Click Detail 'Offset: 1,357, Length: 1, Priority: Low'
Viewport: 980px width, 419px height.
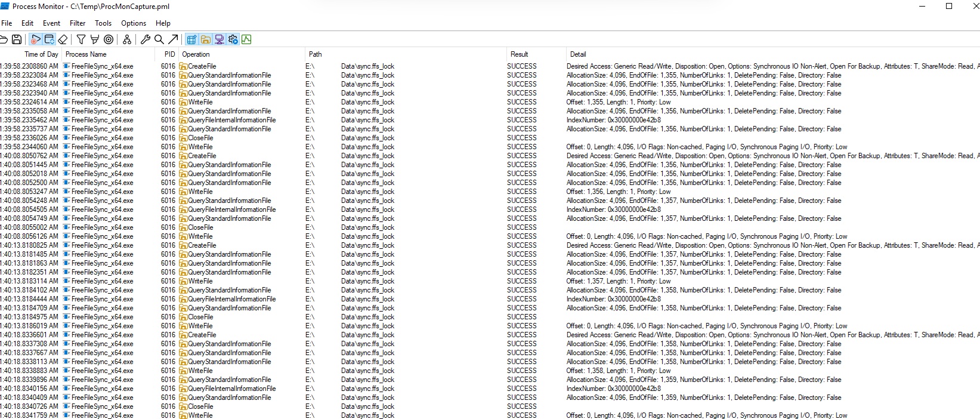pos(618,281)
